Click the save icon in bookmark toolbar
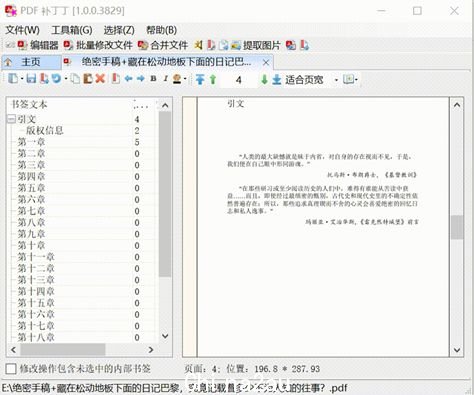Viewport: 474px width, 395px height. [x=31, y=79]
